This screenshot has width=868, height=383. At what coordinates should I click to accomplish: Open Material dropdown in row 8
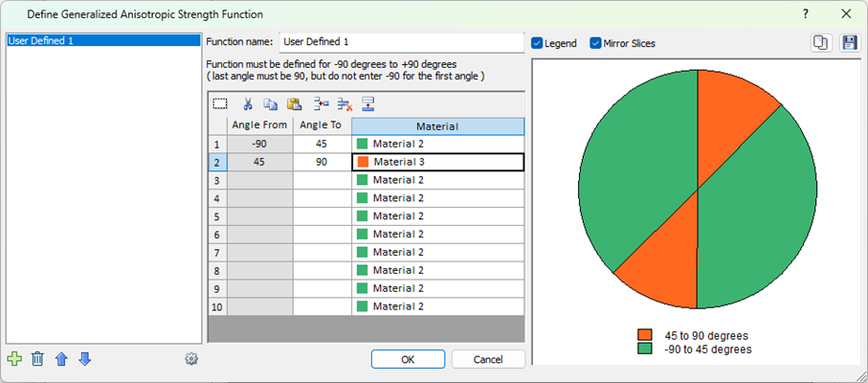438,271
